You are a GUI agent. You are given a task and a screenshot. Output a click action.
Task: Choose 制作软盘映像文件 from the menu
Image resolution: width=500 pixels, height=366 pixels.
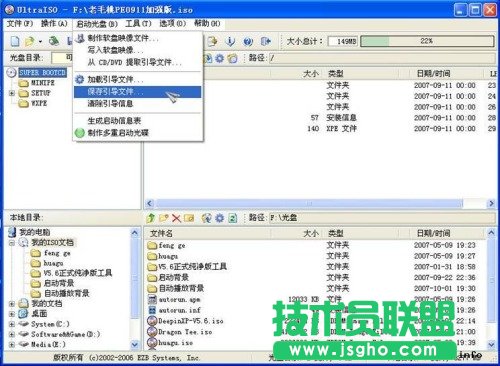[138, 38]
